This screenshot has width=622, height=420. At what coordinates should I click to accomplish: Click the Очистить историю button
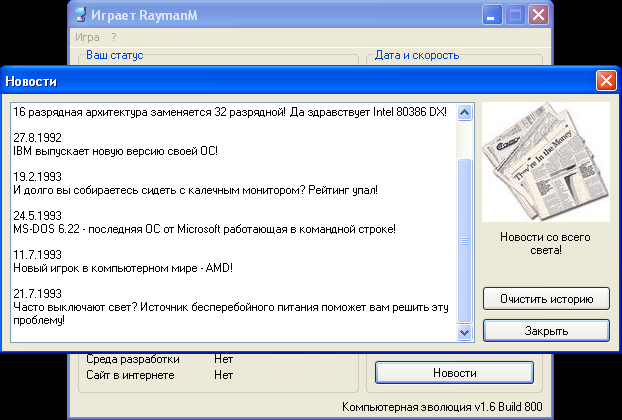(546, 299)
